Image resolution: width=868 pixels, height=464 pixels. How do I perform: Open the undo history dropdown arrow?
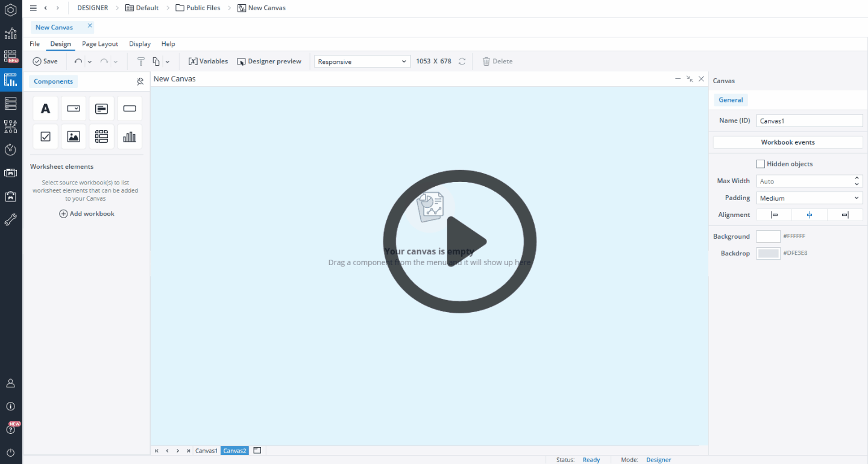tap(90, 61)
